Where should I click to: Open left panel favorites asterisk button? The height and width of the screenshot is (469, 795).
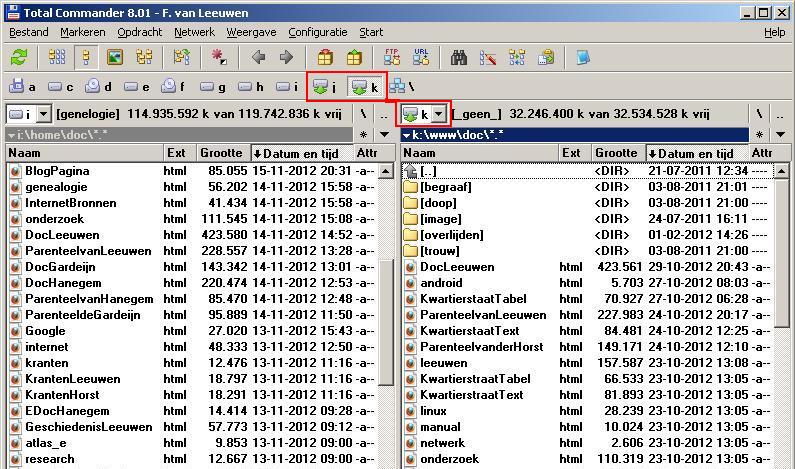tap(363, 134)
